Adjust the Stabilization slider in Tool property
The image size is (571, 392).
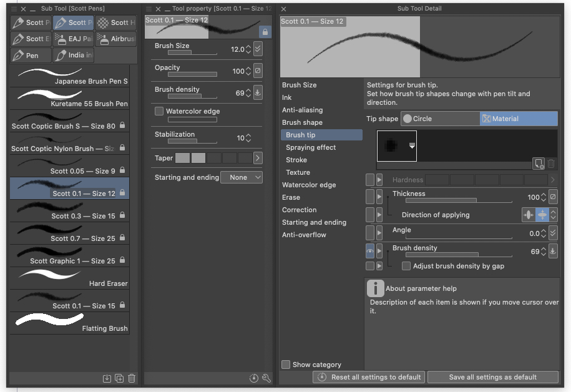[x=183, y=141]
